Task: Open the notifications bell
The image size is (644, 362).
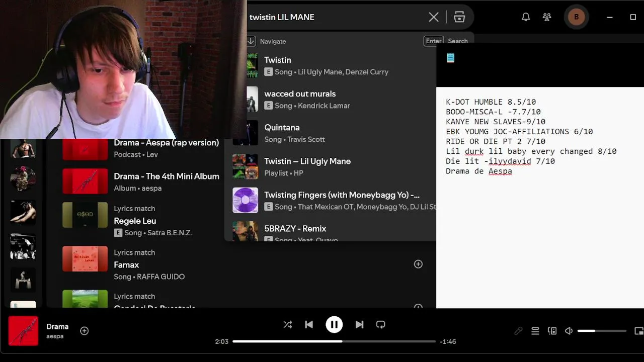Action: (526, 17)
